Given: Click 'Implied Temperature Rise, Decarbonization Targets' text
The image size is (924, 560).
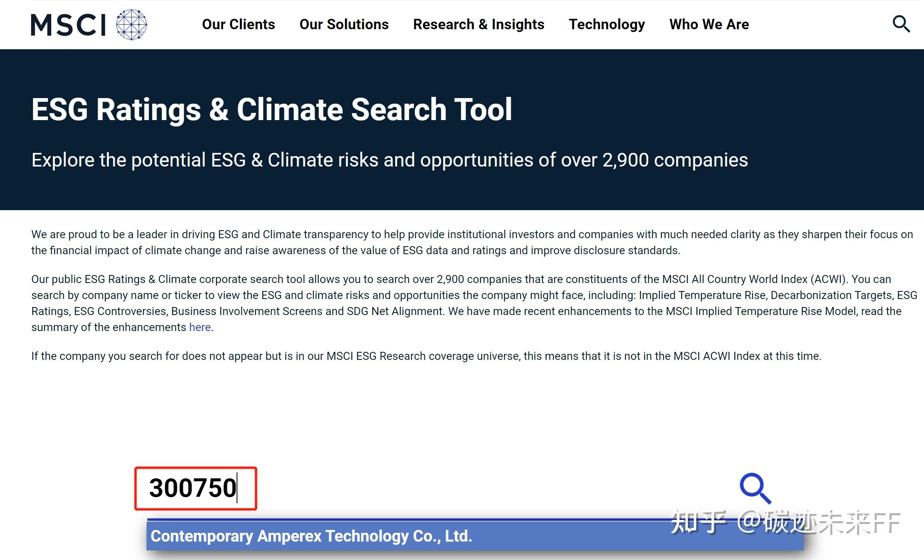Looking at the screenshot, I should coord(765,295).
